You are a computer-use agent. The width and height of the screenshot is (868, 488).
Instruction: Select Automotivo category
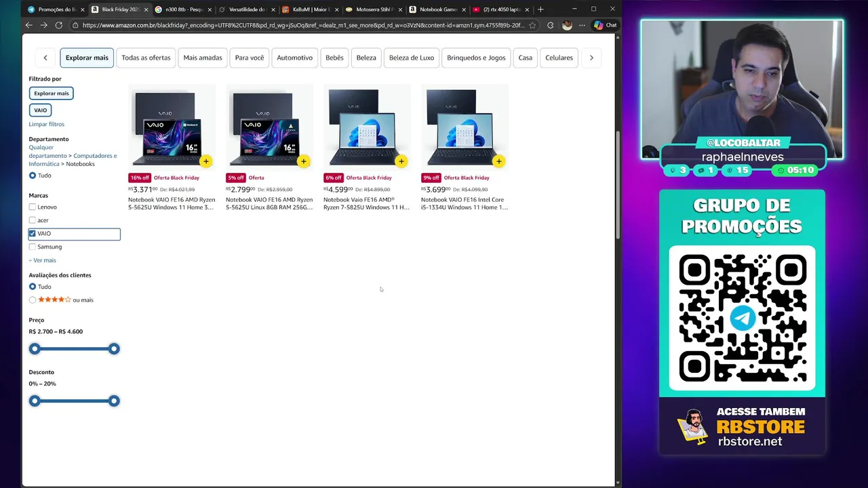coord(295,58)
